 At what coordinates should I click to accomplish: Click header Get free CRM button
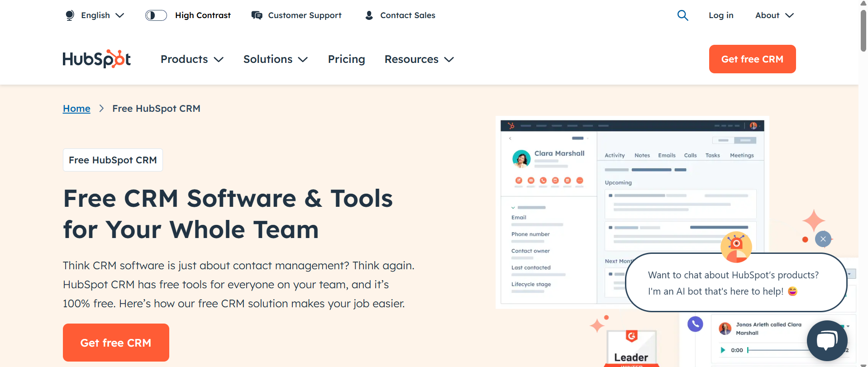752,59
